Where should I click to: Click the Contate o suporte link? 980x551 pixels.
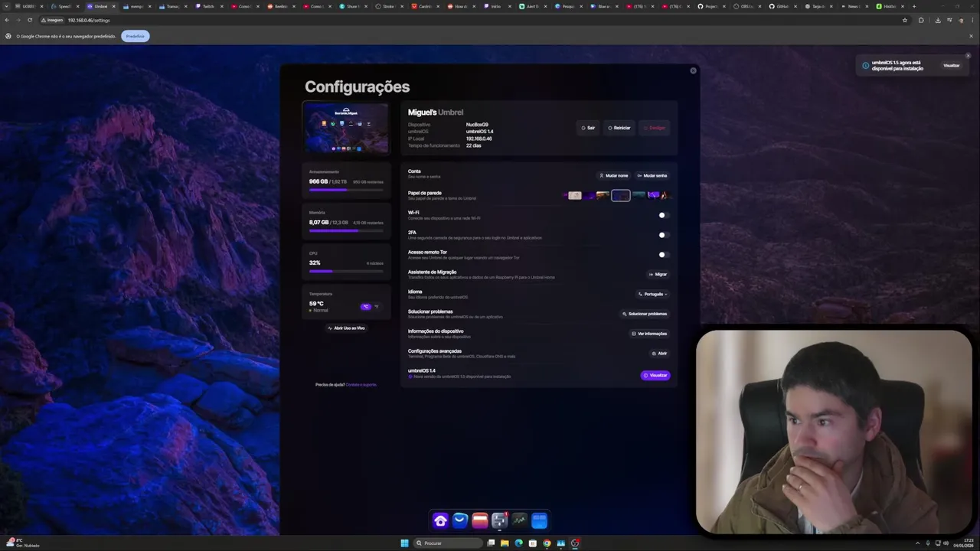[x=361, y=384]
